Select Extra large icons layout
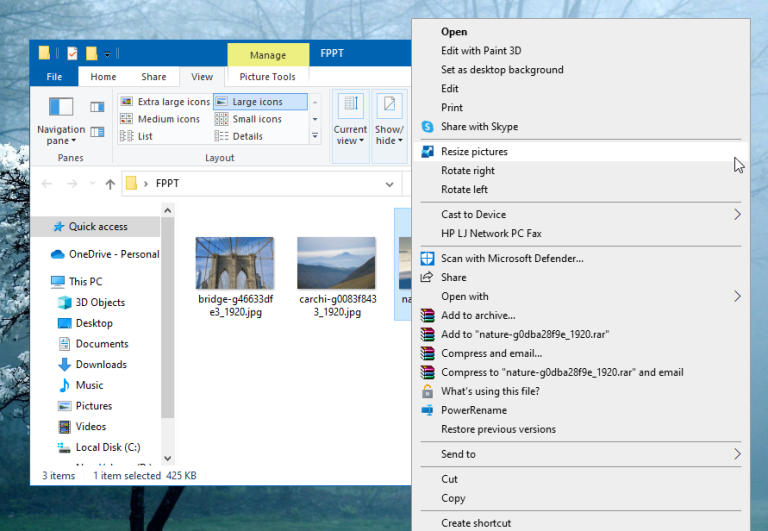This screenshot has width=768, height=531. click(165, 102)
